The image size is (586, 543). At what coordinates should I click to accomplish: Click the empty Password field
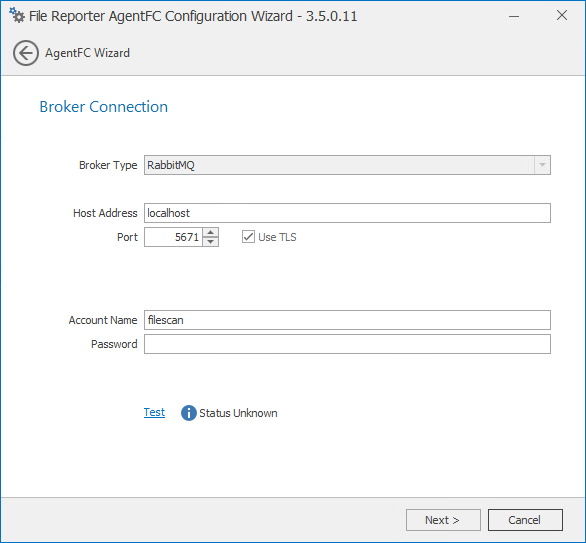pyautogui.click(x=347, y=344)
